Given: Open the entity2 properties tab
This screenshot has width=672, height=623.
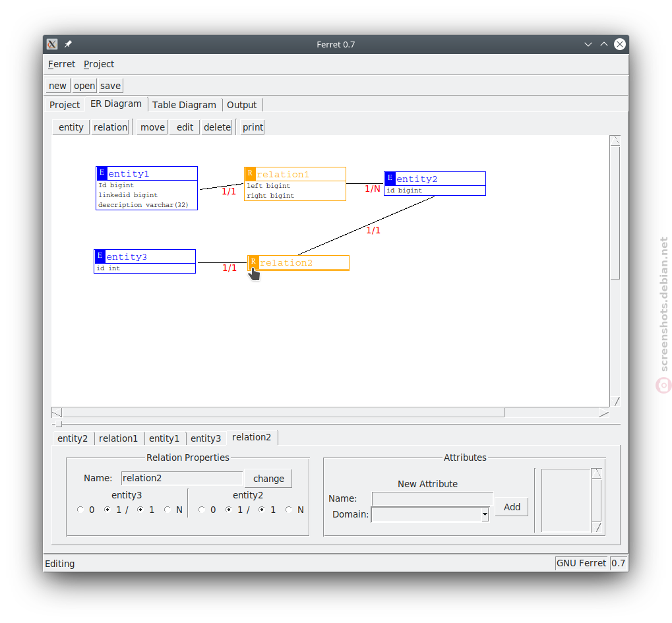Looking at the screenshot, I should (73, 438).
